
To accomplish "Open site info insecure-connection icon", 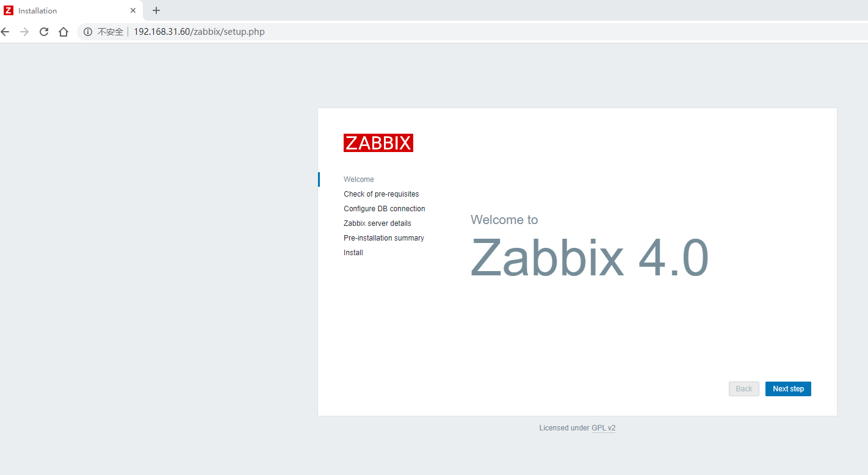I will [88, 32].
